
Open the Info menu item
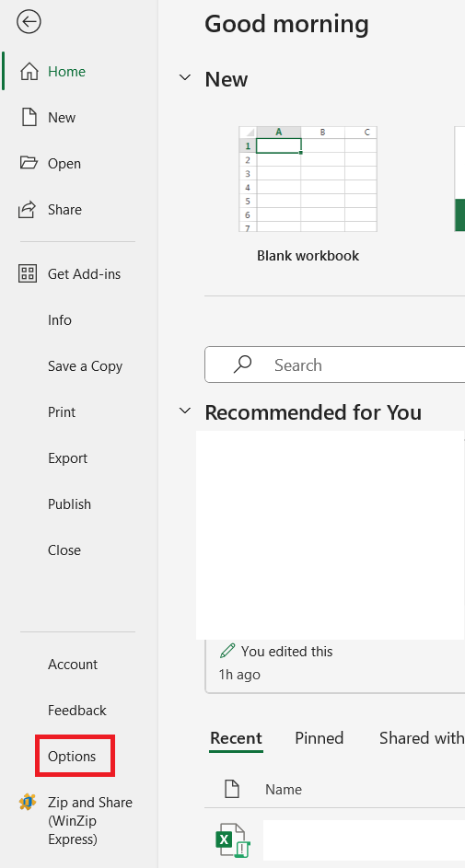(60, 320)
